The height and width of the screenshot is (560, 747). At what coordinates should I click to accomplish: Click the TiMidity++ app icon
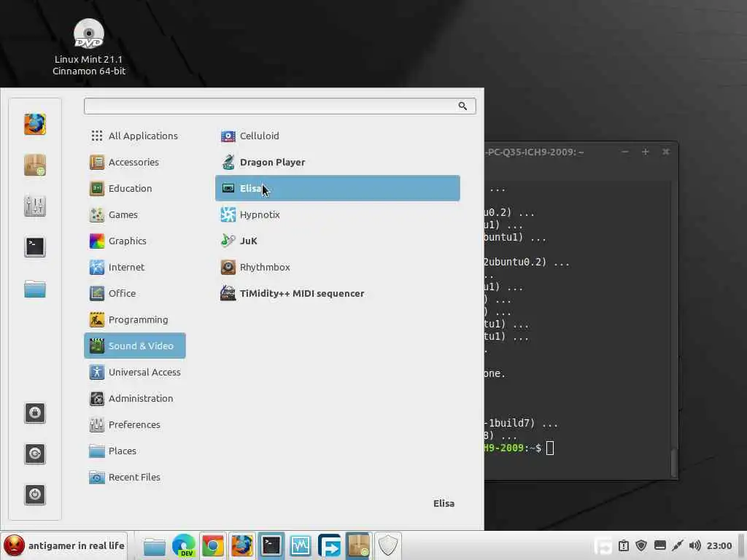pyautogui.click(x=228, y=293)
